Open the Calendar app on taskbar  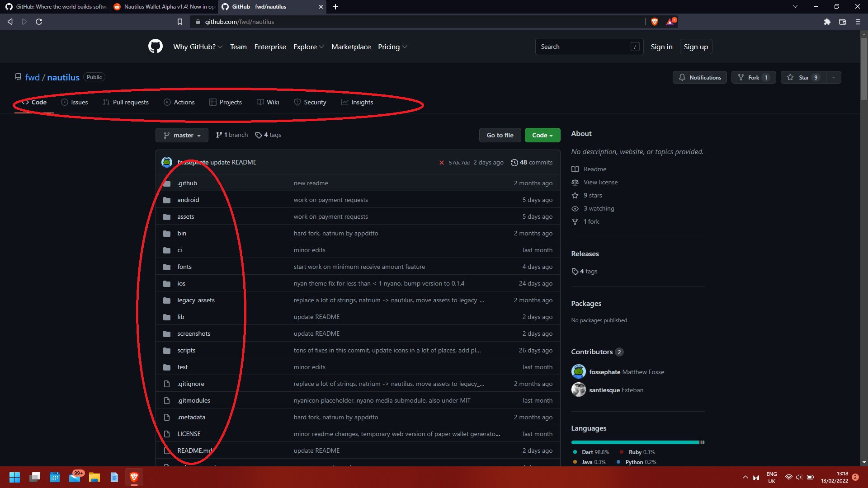(x=55, y=477)
